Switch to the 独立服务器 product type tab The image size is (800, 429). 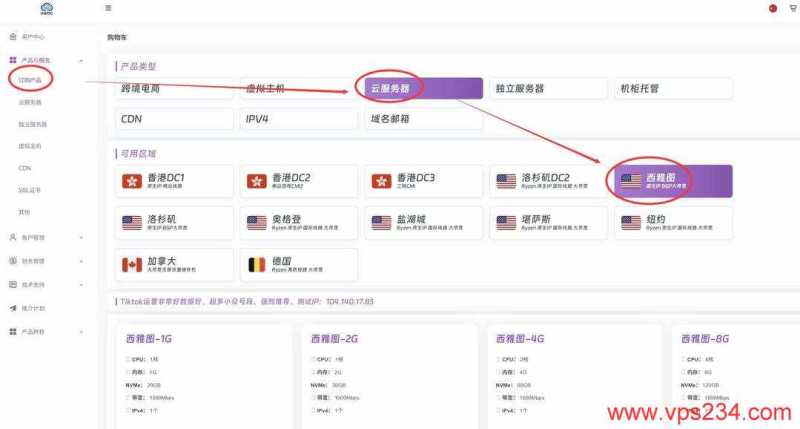pos(548,89)
